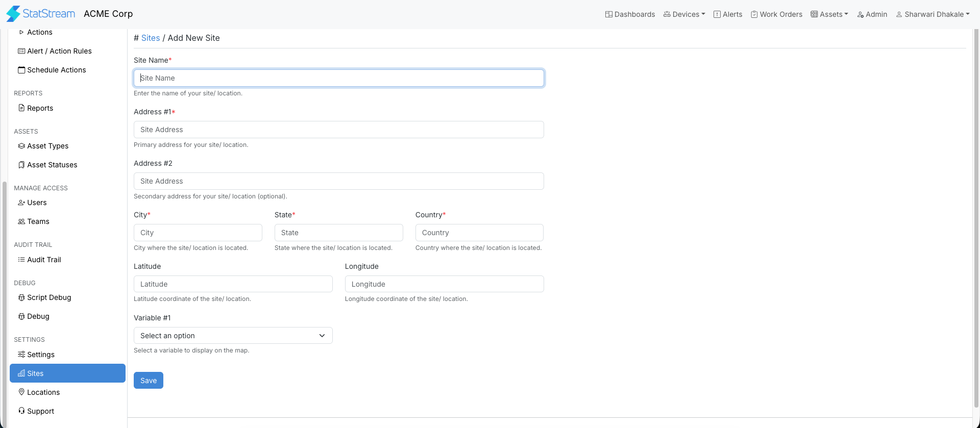This screenshot has height=428, width=980.
Task: Open the Dashboards menu item
Action: point(630,14)
